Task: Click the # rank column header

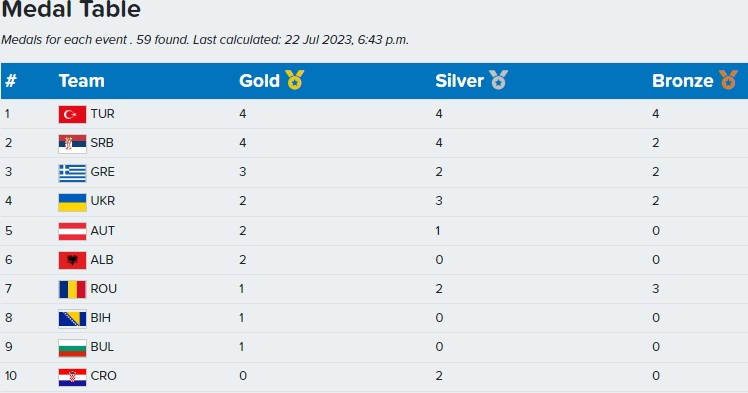Action: coord(10,81)
